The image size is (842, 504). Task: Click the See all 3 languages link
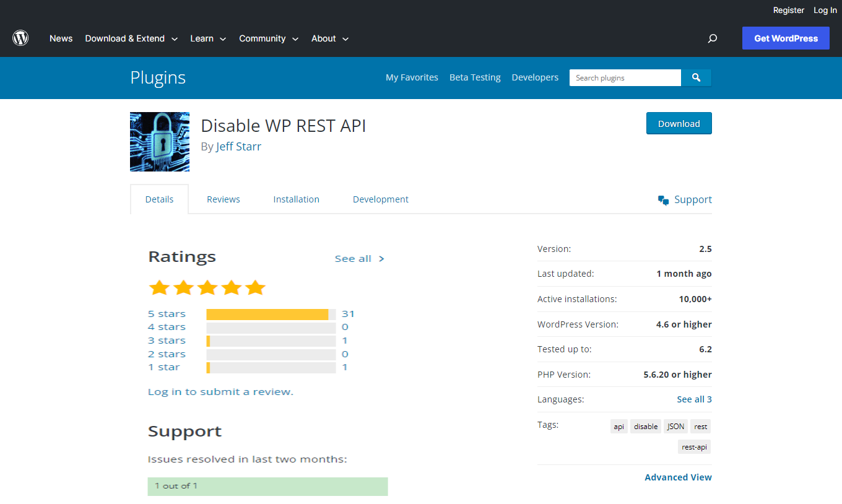click(694, 399)
